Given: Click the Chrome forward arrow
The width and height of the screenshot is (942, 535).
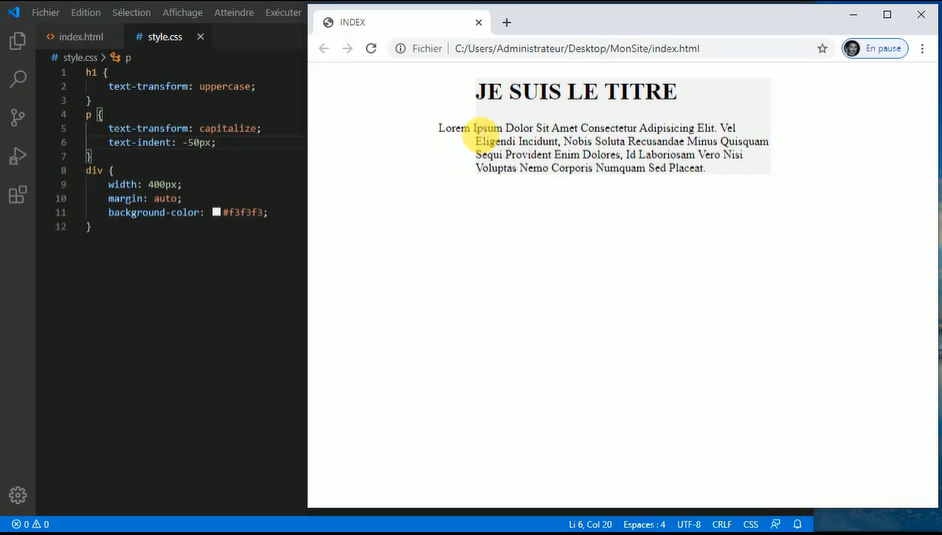Looking at the screenshot, I should pyautogui.click(x=347, y=49).
